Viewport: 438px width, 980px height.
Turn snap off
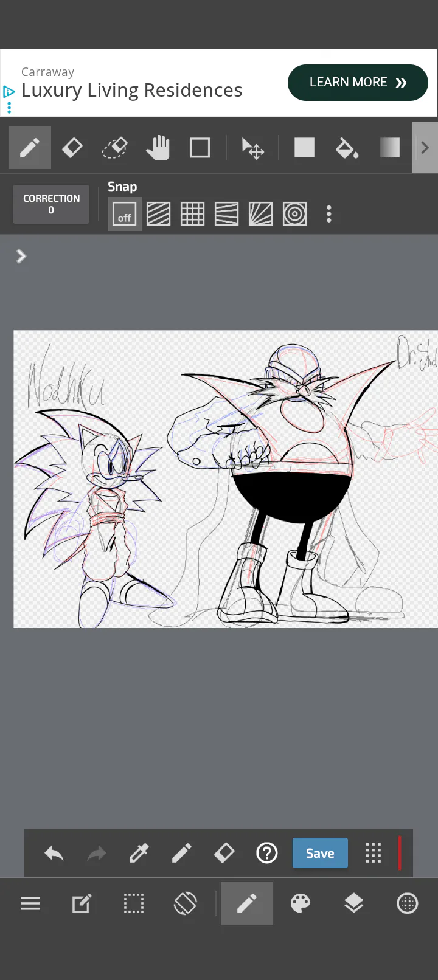[x=125, y=214]
